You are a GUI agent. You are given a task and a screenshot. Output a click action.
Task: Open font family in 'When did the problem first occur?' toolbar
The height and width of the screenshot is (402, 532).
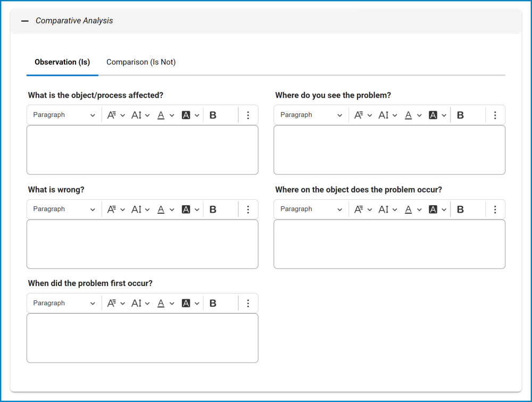coord(115,304)
